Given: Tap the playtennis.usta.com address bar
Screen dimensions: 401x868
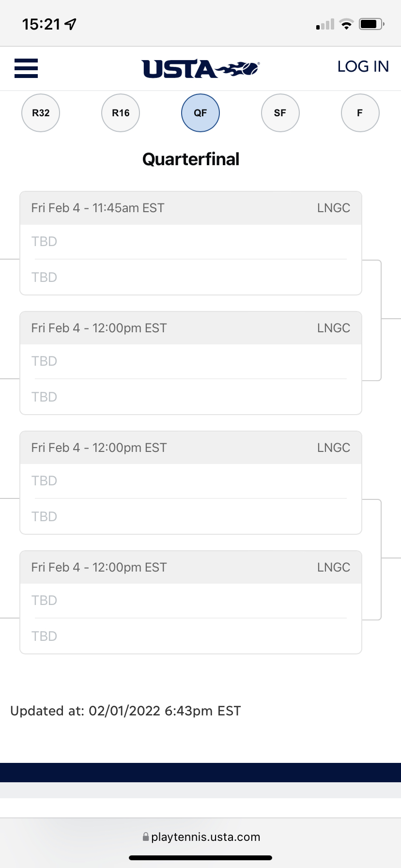Looking at the screenshot, I should pyautogui.click(x=200, y=837).
